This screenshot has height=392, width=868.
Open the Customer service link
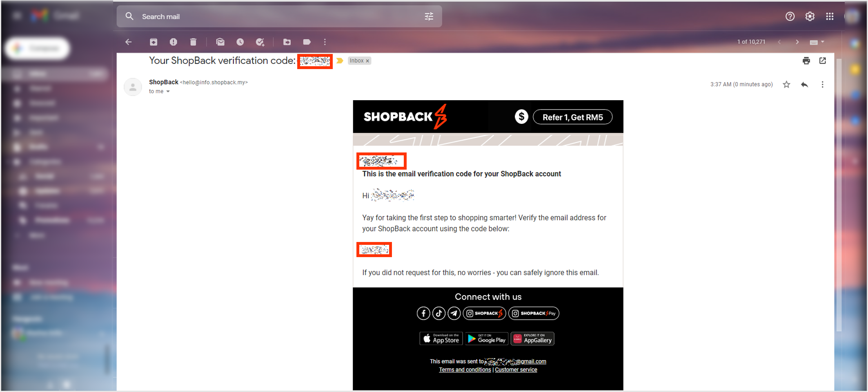(x=516, y=370)
